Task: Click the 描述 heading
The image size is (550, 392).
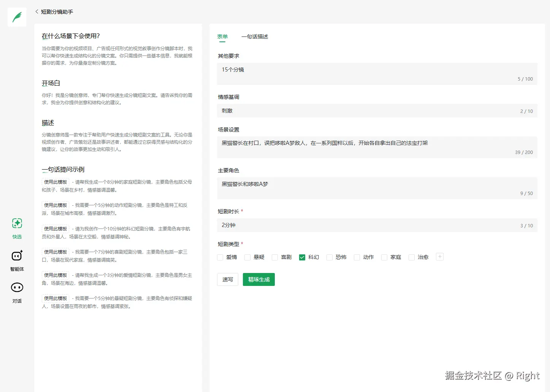Action: pyautogui.click(x=48, y=123)
